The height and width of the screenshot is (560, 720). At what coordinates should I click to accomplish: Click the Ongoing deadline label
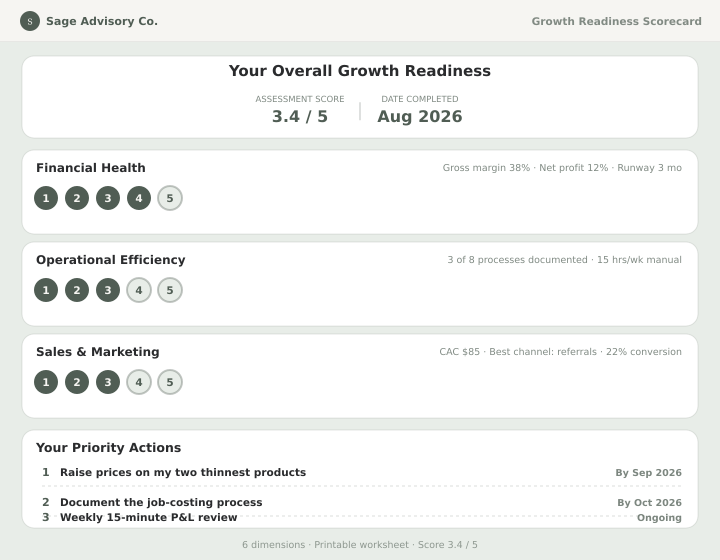click(659, 518)
